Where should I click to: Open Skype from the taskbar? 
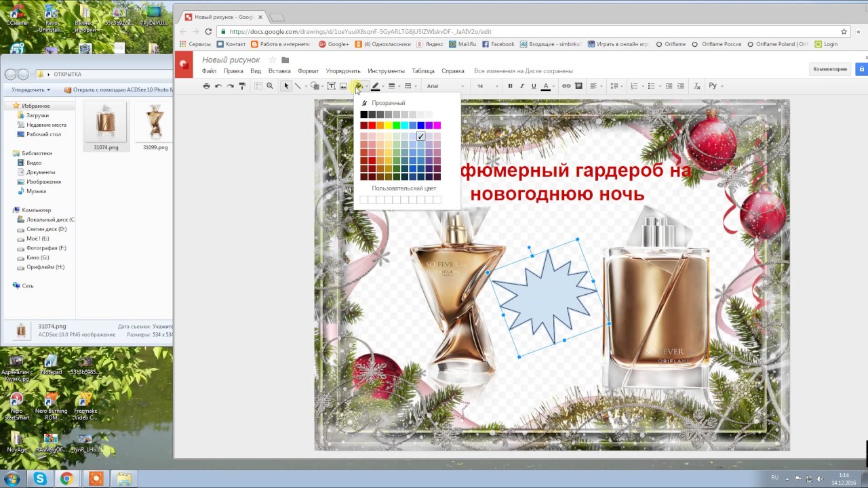click(40, 479)
